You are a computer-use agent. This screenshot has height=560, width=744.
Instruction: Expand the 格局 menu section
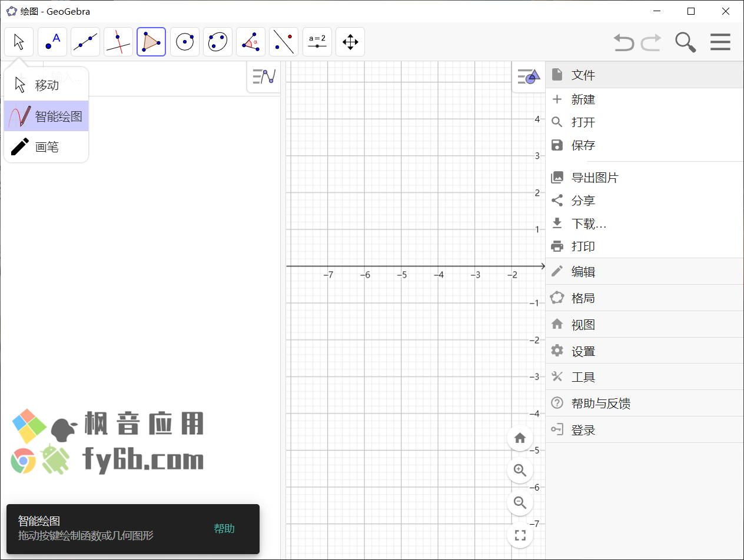[x=645, y=298]
